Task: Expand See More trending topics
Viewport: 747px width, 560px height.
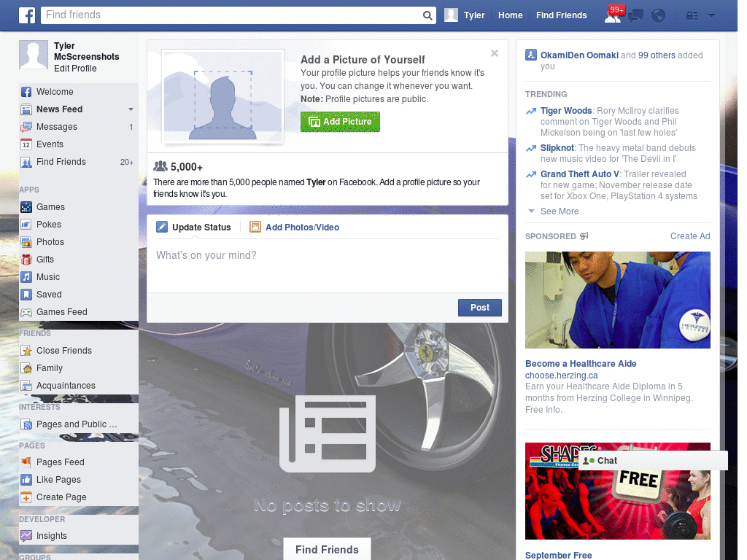Action: [560, 211]
